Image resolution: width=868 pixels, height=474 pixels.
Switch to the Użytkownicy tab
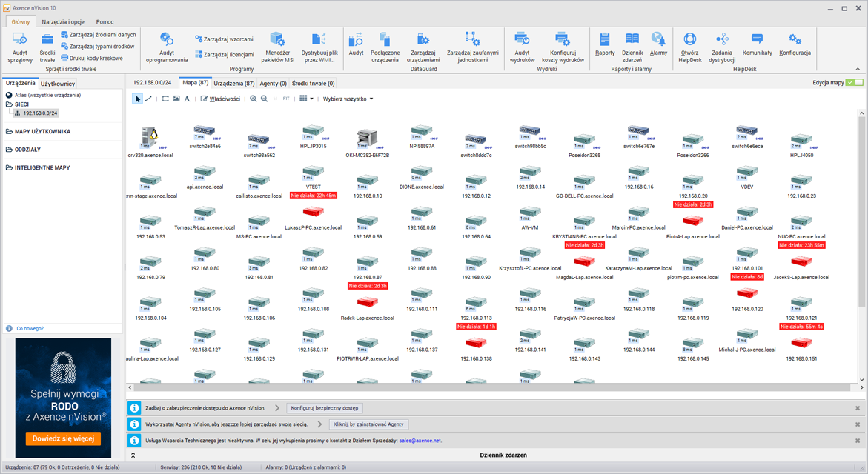[x=58, y=84]
